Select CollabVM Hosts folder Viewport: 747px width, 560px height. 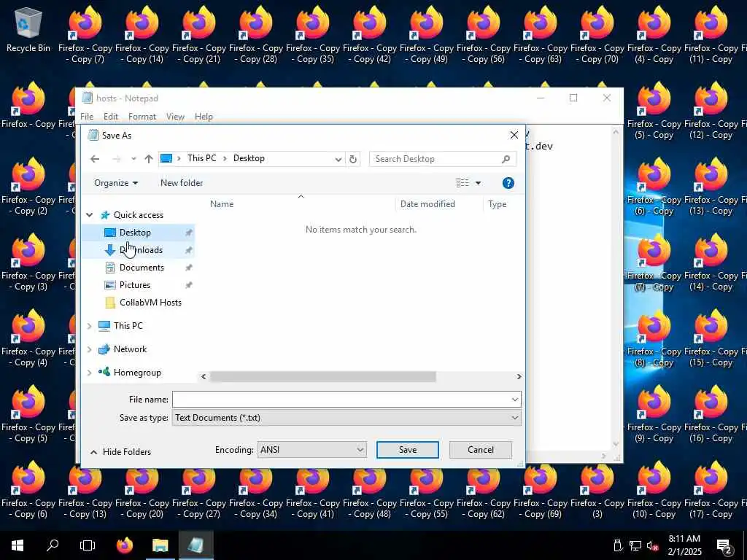[139, 303]
